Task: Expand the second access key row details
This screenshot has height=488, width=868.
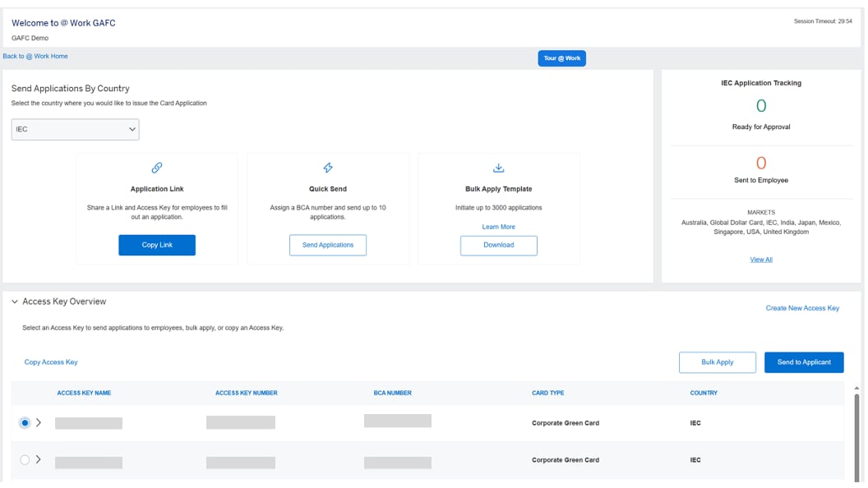Action: [38, 459]
